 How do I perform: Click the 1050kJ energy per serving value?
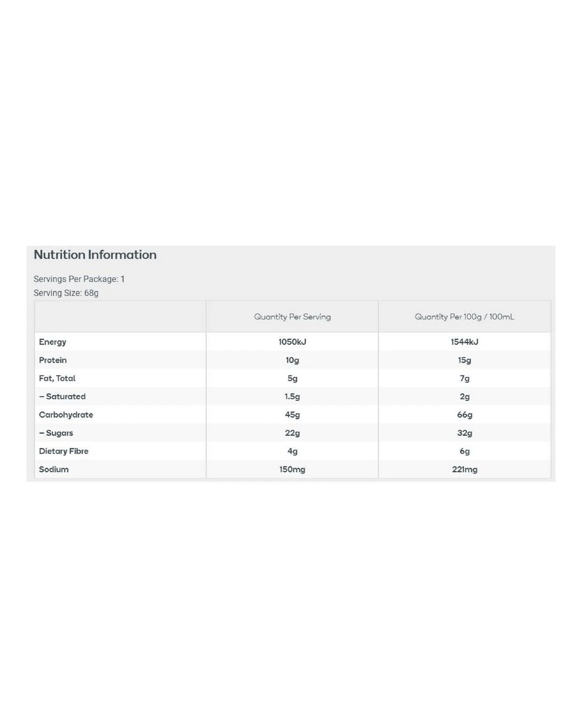[292, 342]
